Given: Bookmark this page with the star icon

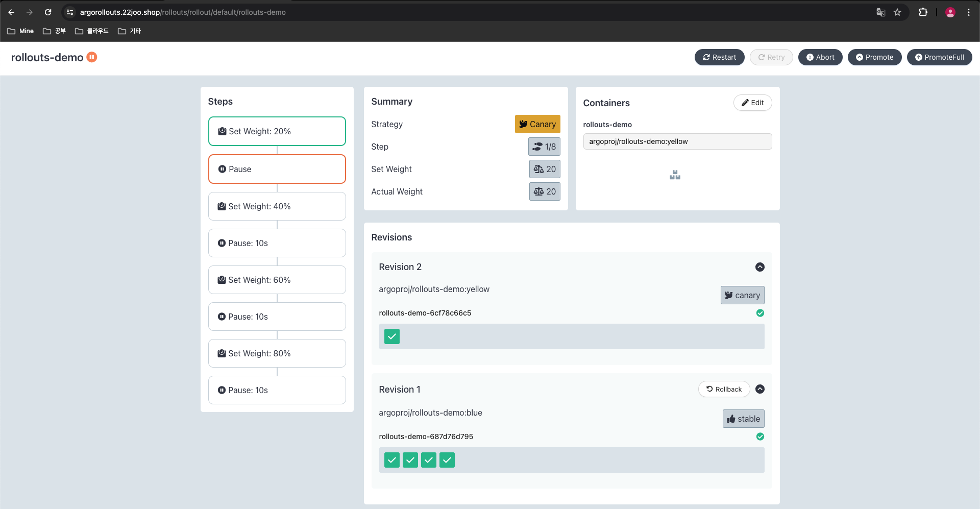Looking at the screenshot, I should [897, 12].
